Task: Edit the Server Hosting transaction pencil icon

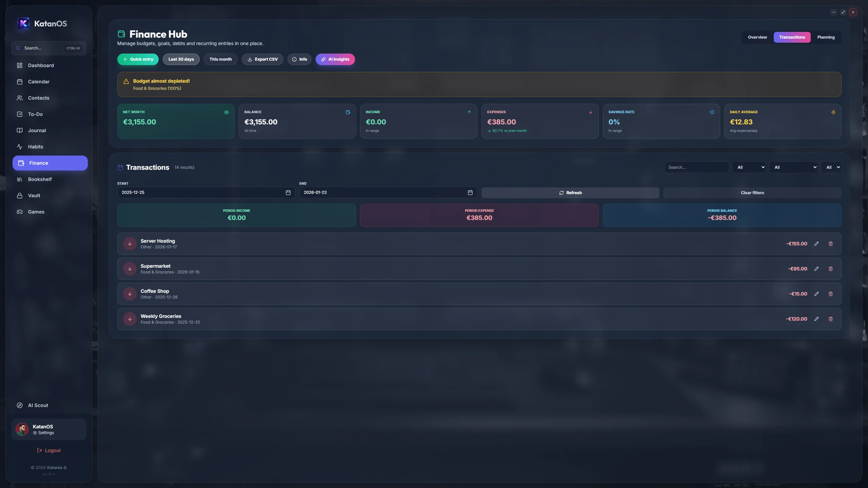Action: (x=816, y=244)
